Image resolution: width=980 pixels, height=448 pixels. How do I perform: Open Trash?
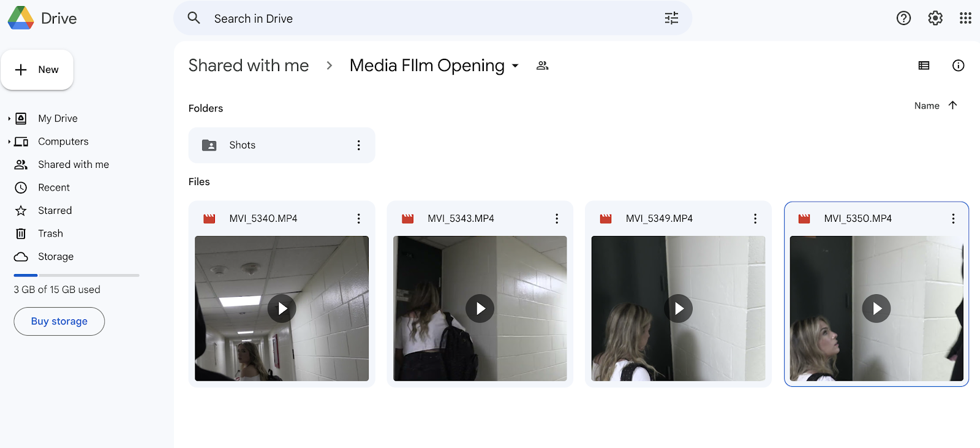click(50, 233)
